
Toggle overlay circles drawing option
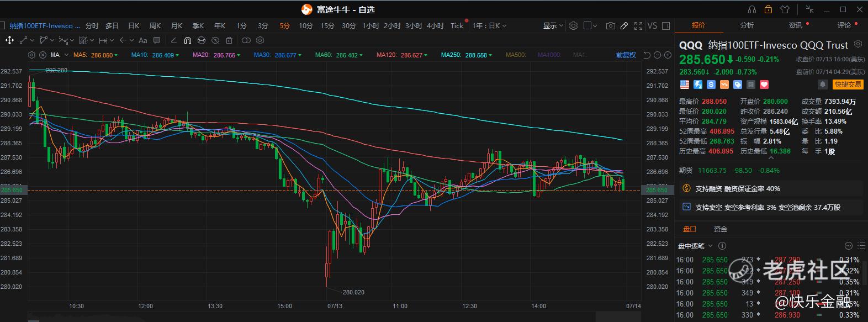(246, 40)
